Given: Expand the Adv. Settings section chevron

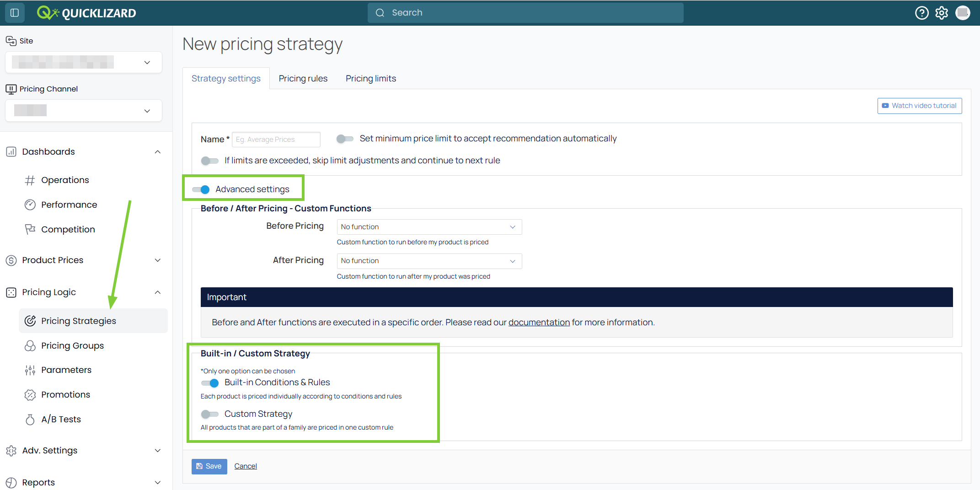Looking at the screenshot, I should [x=158, y=451].
